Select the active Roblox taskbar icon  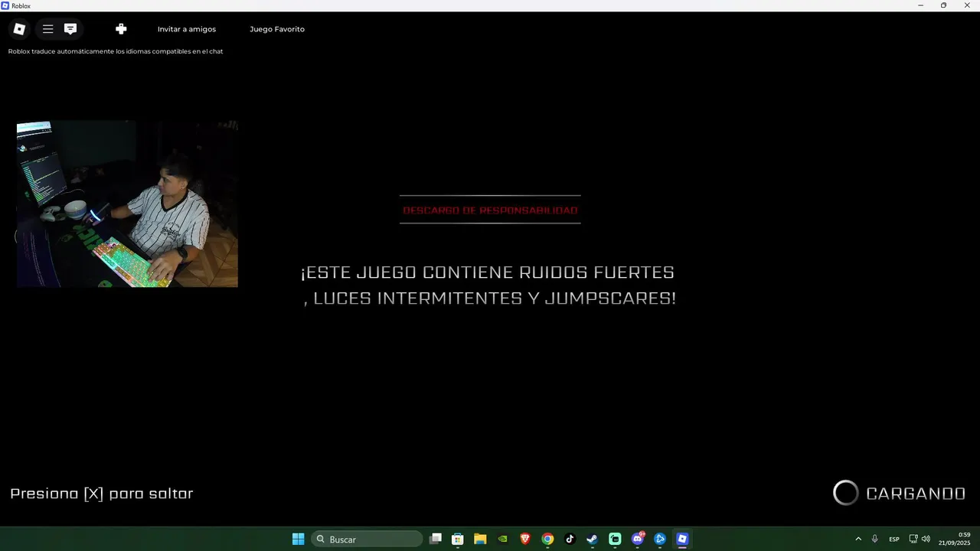(x=682, y=539)
